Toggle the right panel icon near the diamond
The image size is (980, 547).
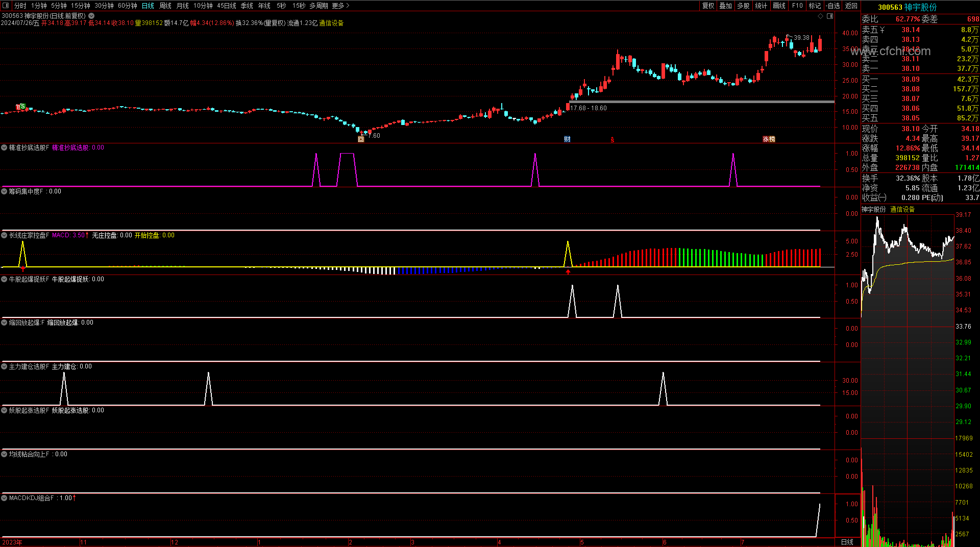tap(830, 16)
